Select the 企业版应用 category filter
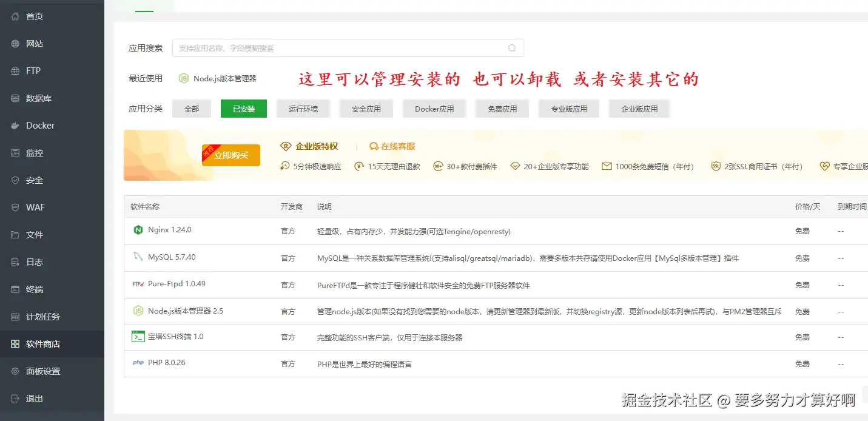868x421 pixels. coord(639,109)
